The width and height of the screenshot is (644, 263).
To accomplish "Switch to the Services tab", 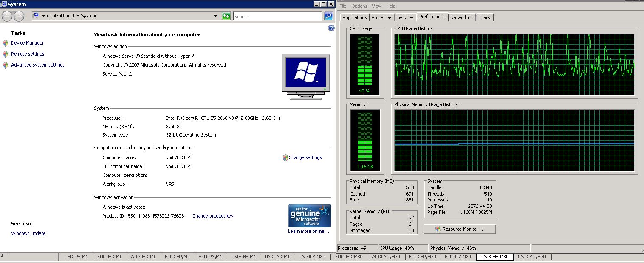I will 406,17.
